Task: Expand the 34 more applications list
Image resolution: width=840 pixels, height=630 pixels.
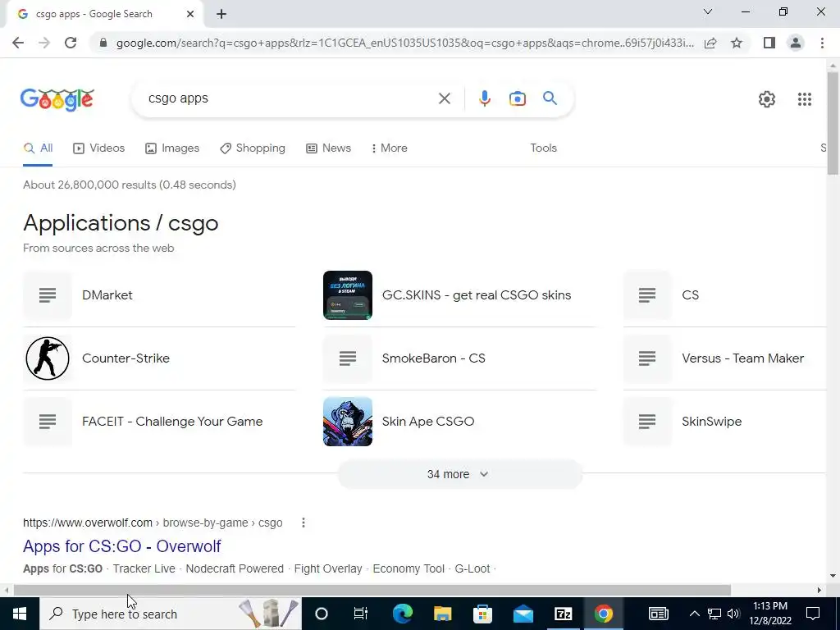Action: click(x=459, y=474)
